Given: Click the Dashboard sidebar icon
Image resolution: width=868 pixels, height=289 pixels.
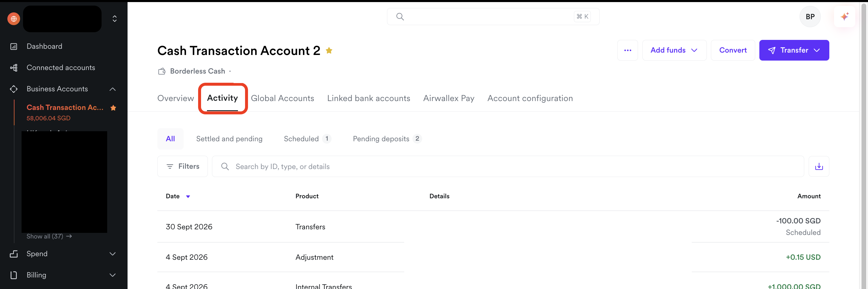Looking at the screenshot, I should pyautogui.click(x=14, y=46).
